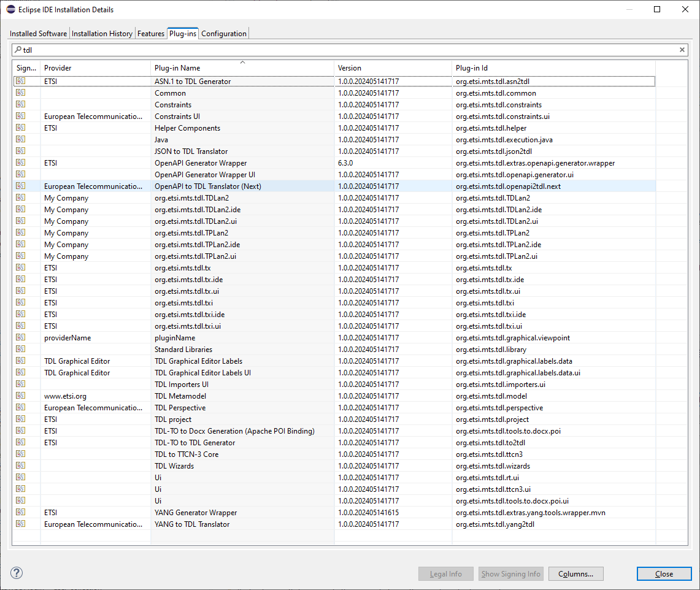Clear the tdl filter text with the X
The width and height of the screenshot is (700, 590).
click(682, 50)
